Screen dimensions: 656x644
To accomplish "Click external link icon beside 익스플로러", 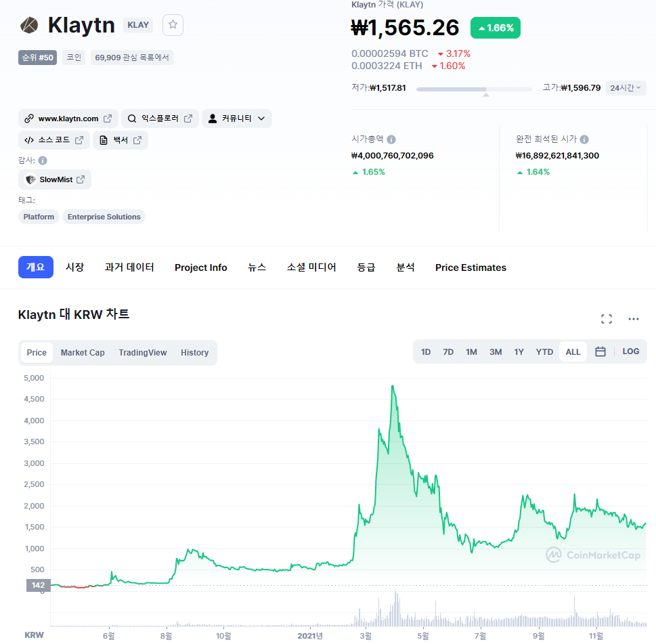I will pos(188,119).
